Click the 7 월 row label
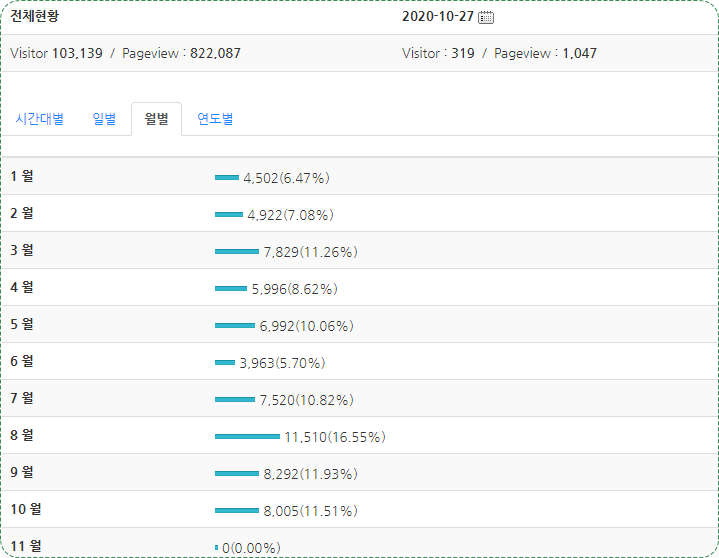 click(x=22, y=398)
